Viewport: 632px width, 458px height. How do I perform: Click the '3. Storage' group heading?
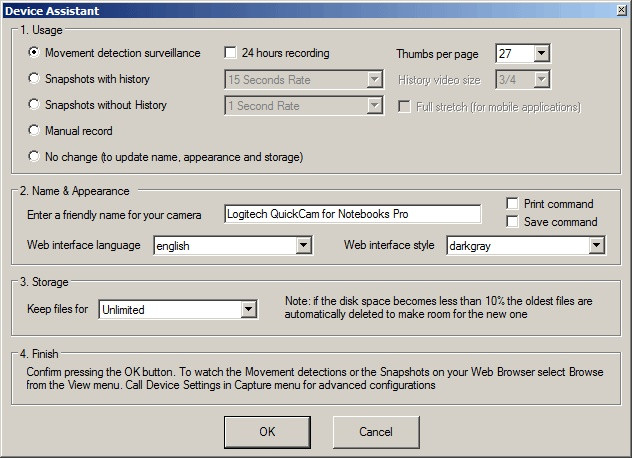click(44, 282)
